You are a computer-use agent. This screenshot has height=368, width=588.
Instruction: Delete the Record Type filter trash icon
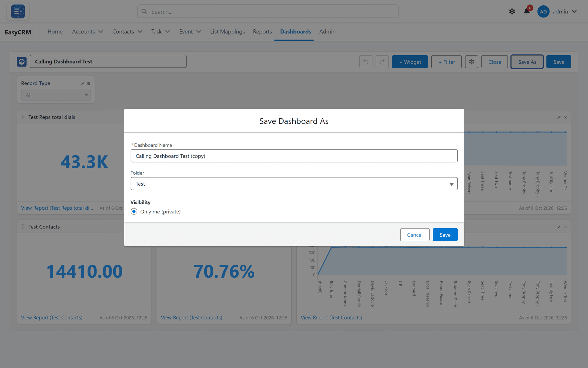point(89,83)
